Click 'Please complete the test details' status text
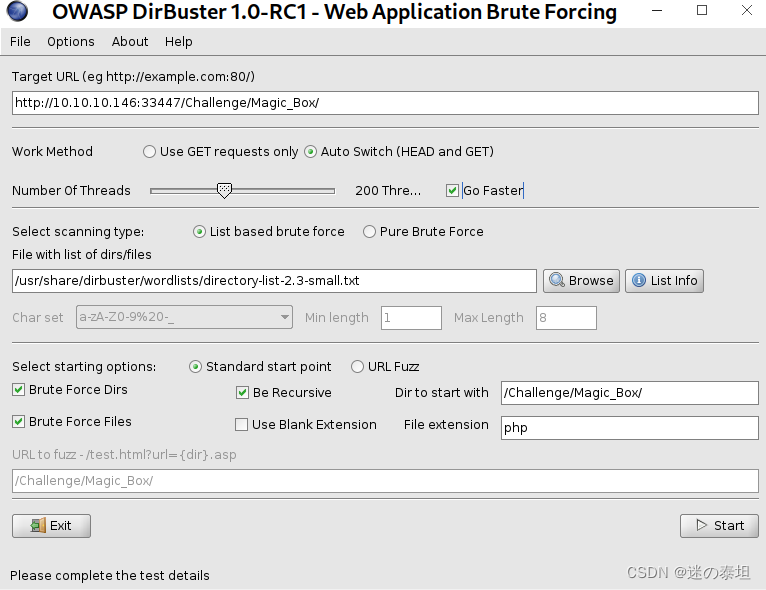Screen dimensions: 766x590 (110, 575)
